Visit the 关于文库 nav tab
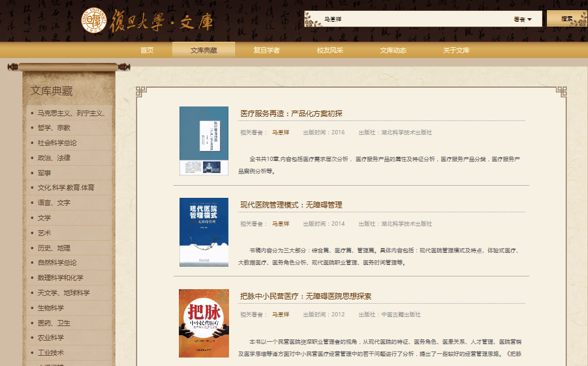Image resolution: width=588 pixels, height=366 pixels. [x=456, y=50]
